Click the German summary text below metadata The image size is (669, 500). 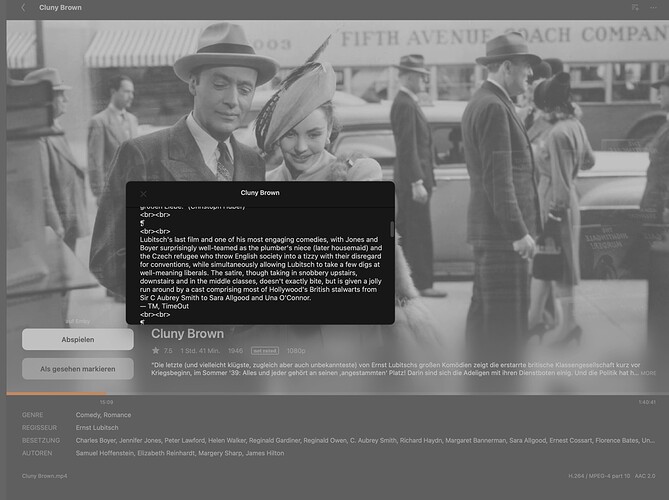(395, 369)
